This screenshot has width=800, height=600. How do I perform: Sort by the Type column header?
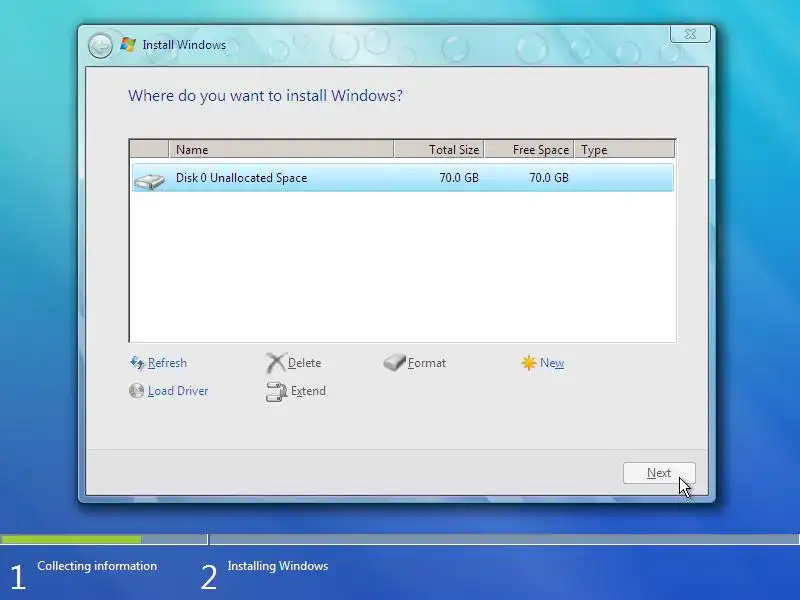click(624, 149)
